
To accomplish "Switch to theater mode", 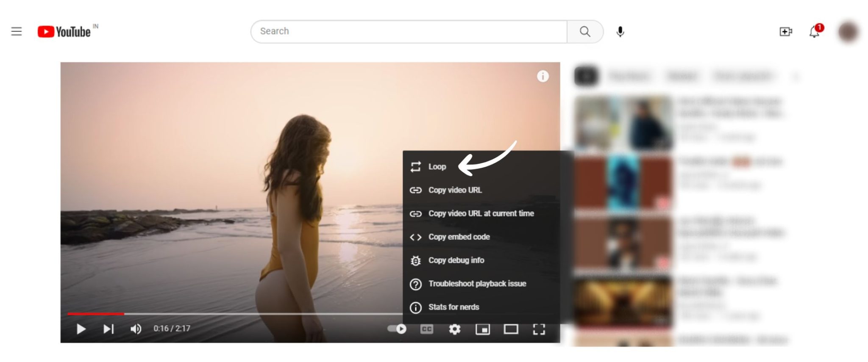I will pyautogui.click(x=511, y=329).
